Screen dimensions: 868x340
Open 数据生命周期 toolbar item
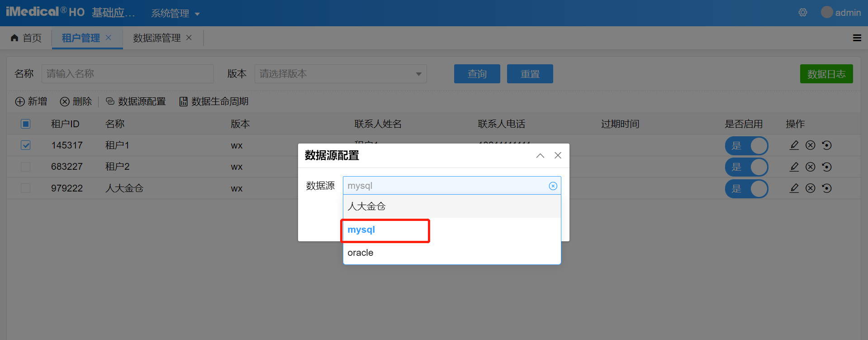(214, 101)
